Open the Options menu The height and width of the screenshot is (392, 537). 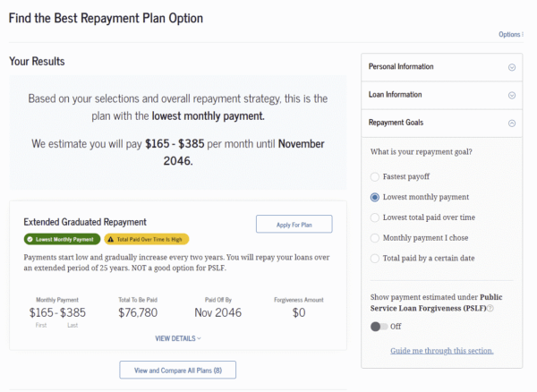(510, 35)
